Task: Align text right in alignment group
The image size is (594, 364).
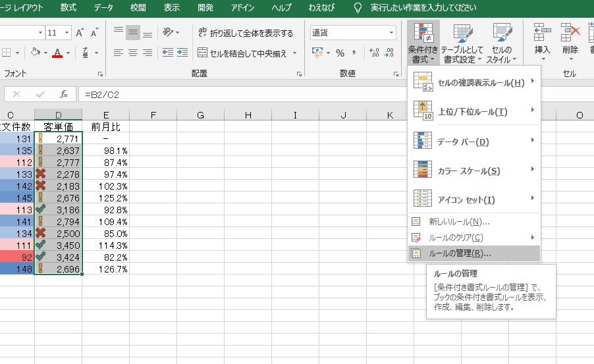Action: 148,53
